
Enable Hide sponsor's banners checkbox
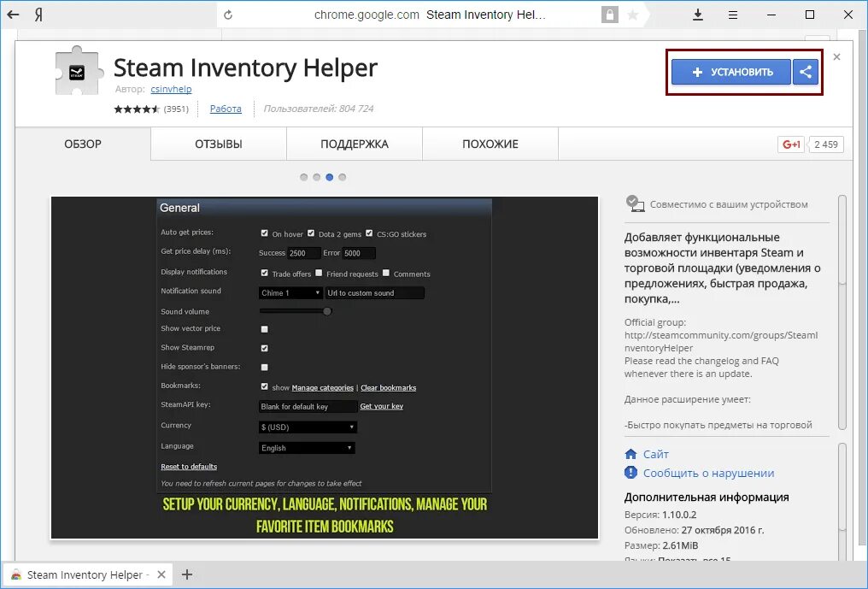click(x=265, y=368)
